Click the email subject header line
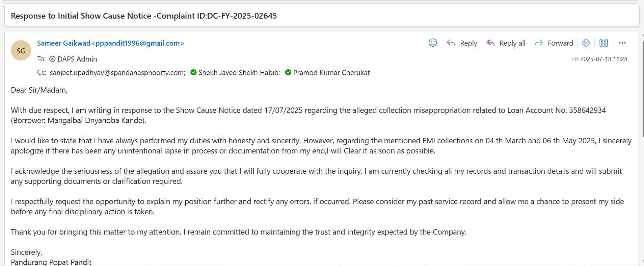This screenshot has height=266, width=644. coord(144,16)
